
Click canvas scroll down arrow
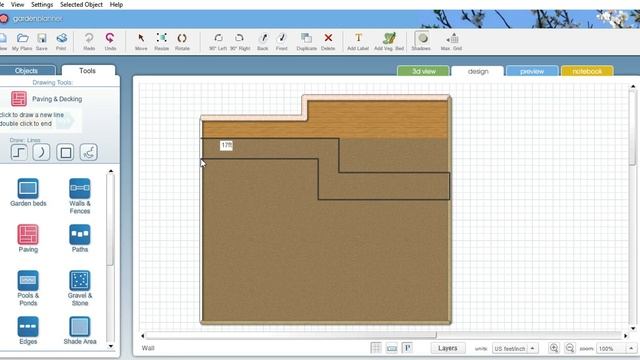(x=633, y=328)
